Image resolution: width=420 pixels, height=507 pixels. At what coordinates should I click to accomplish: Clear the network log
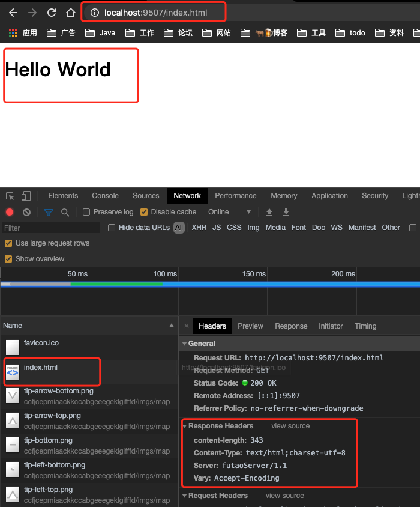coord(26,212)
